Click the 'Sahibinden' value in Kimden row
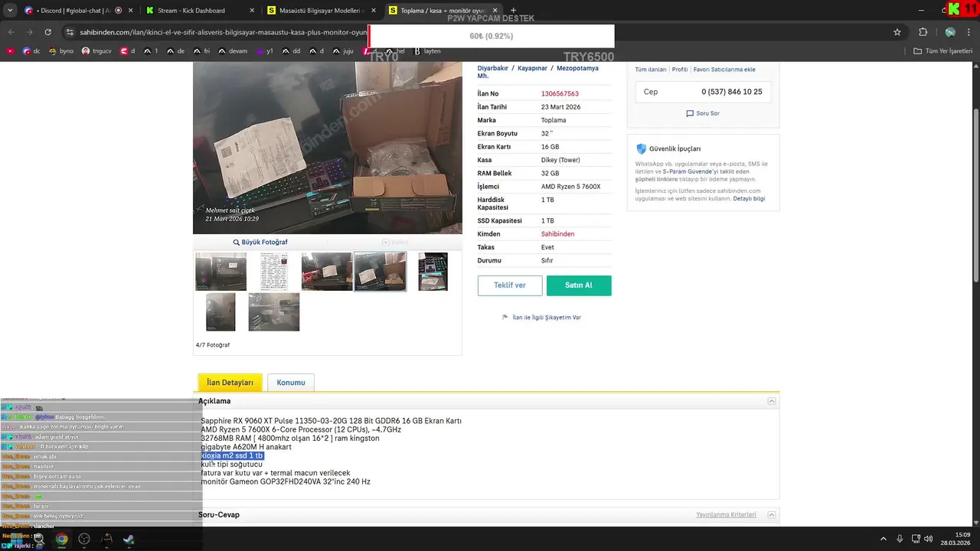 coord(557,234)
